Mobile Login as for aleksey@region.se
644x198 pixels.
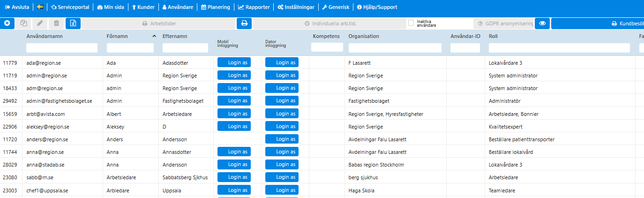click(234, 126)
